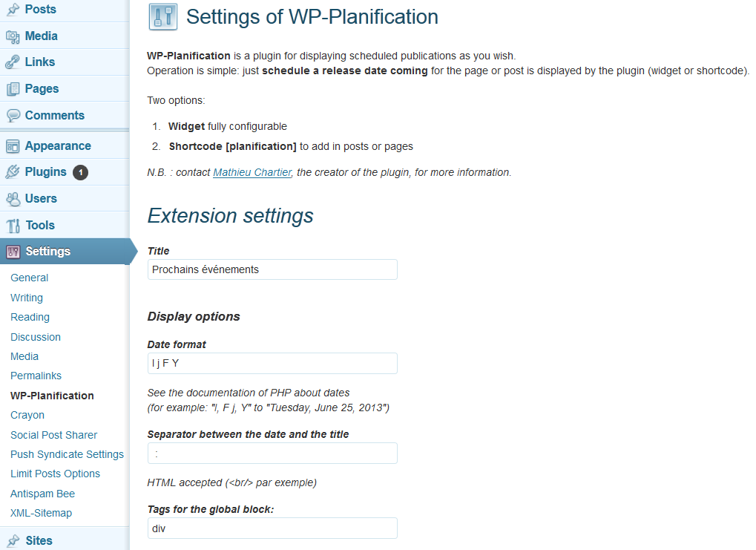Go to Antispam Bee settings

point(43,494)
